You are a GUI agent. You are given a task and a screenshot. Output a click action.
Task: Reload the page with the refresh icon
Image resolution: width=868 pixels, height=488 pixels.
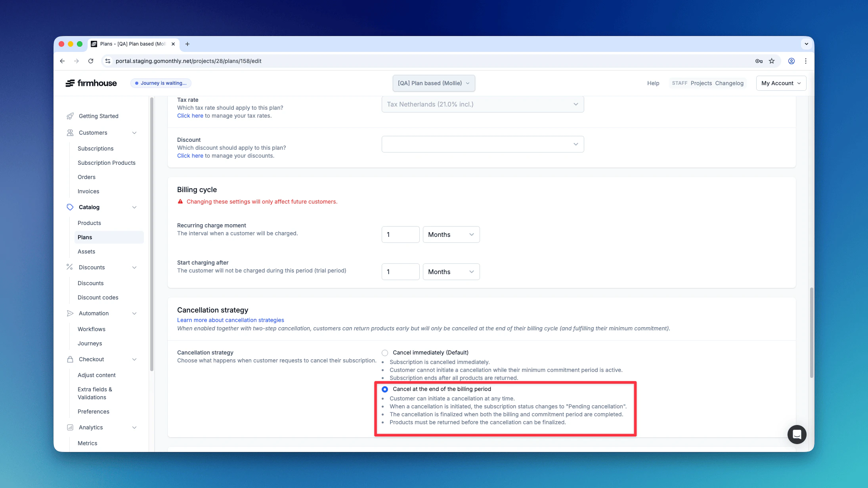(91, 61)
